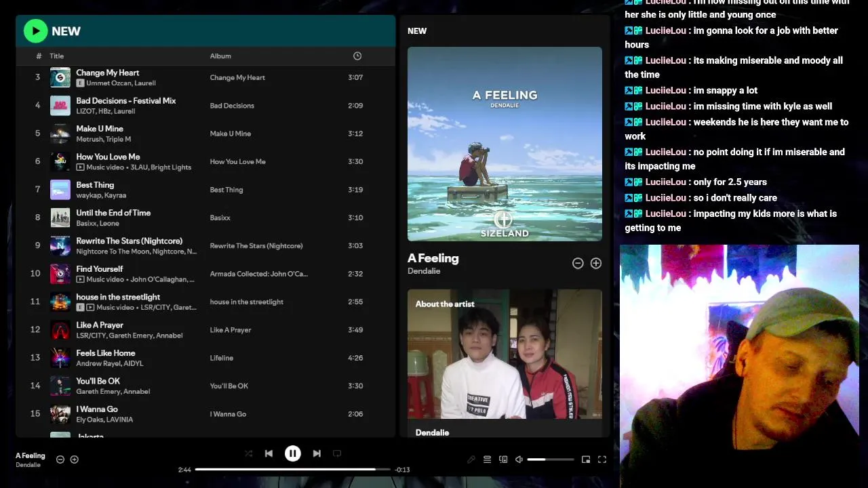Viewport: 868px width, 488px height.
Task: Go back to the previous track
Action: 269,453
